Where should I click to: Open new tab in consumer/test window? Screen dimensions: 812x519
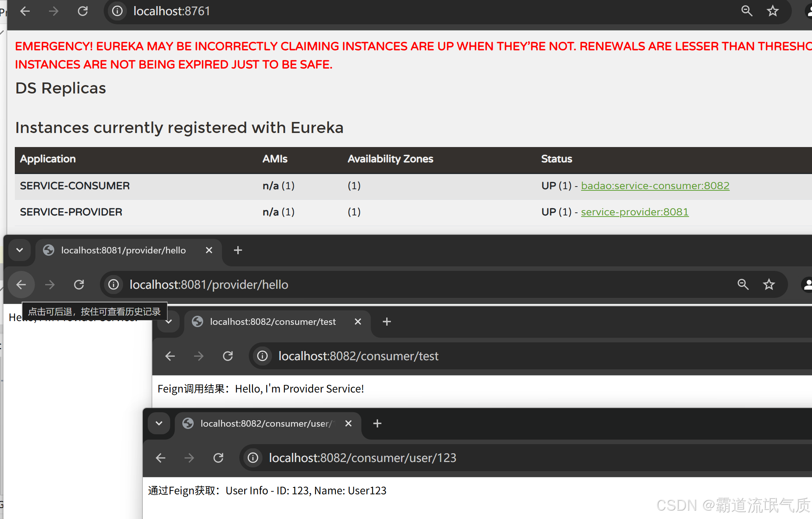click(387, 322)
